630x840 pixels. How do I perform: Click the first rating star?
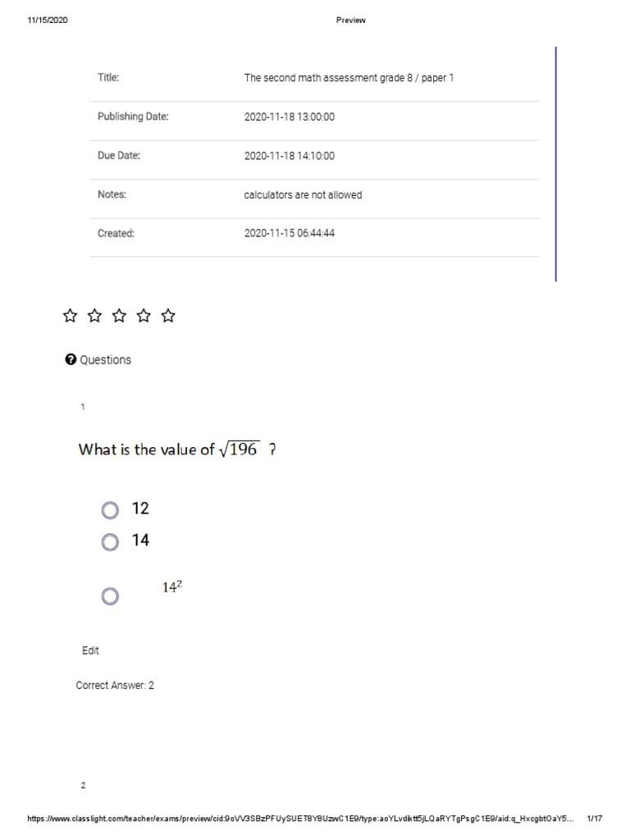click(x=71, y=316)
